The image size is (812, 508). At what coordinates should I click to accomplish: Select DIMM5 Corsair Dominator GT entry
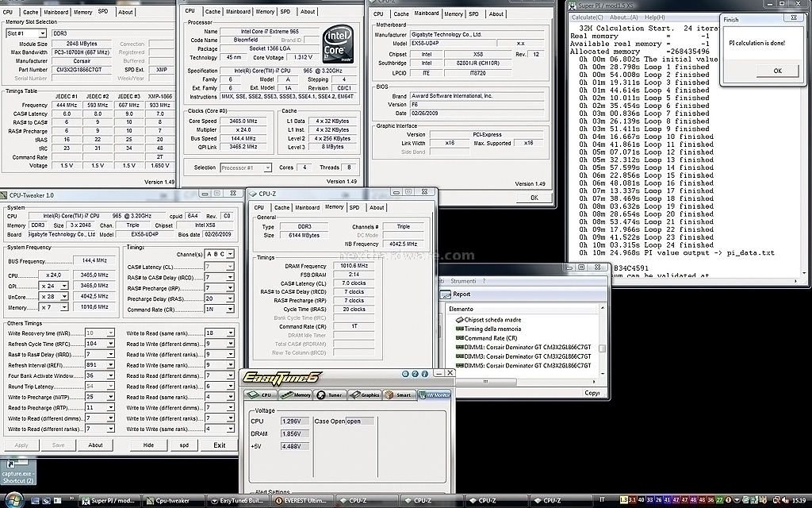(523, 365)
